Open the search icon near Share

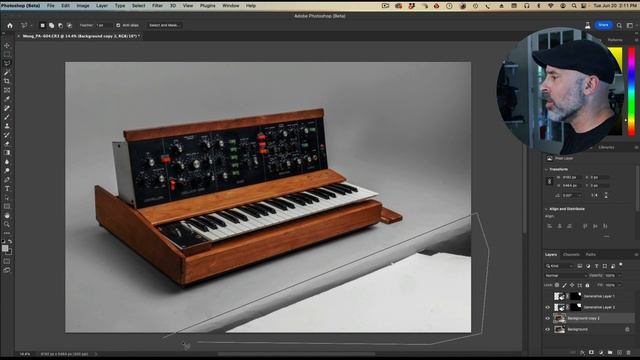(619, 25)
